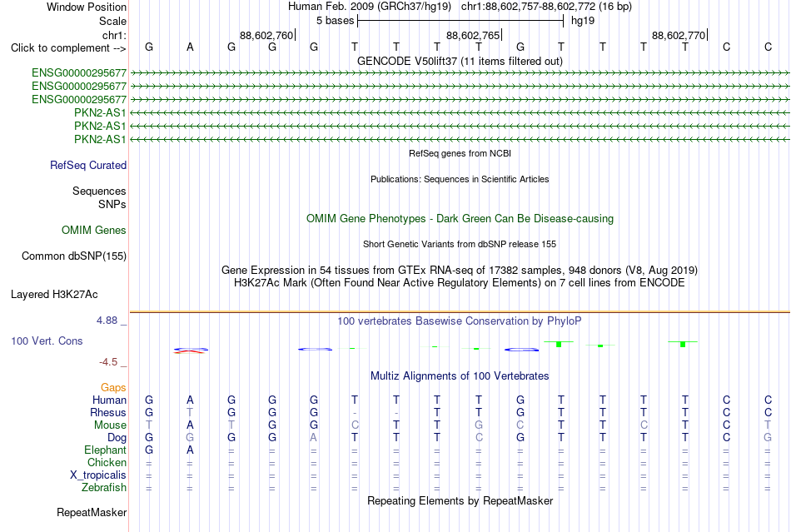The image size is (791, 532).
Task: Click the RepeatMasker track label
Action: tap(92, 512)
